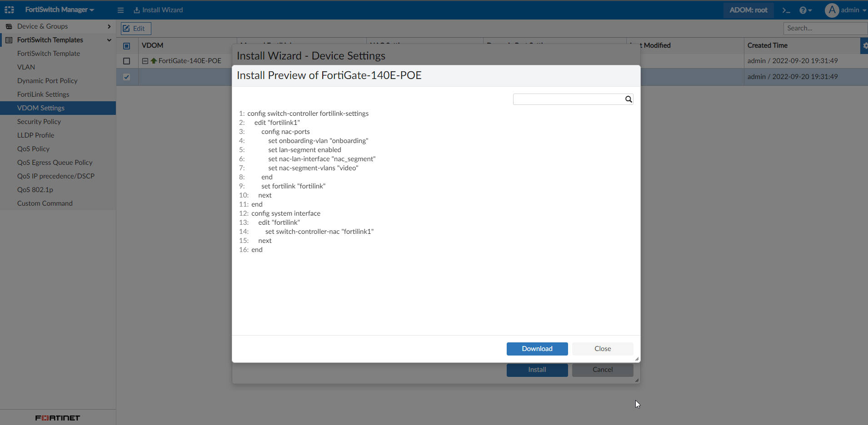Image resolution: width=868 pixels, height=425 pixels.
Task: Open the CLI console icon
Action: (786, 10)
